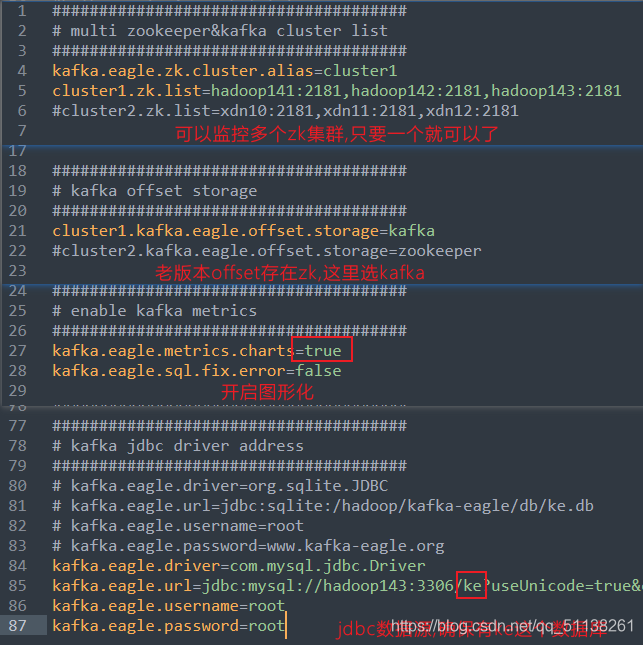The height and width of the screenshot is (645, 643).
Task: Click the commented sqlite url line 81
Action: click(x=323, y=506)
